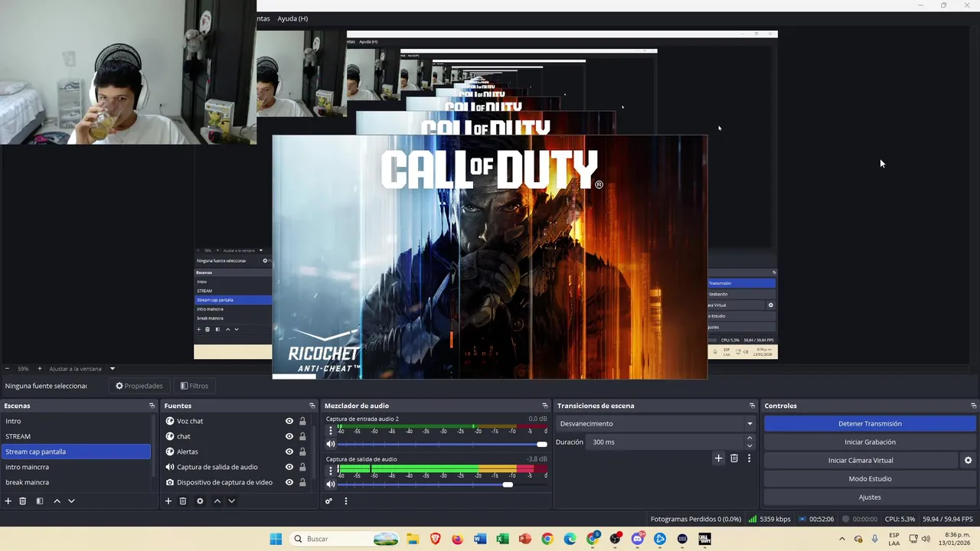Open audio mixer three-dot menu at bottom

345,501
